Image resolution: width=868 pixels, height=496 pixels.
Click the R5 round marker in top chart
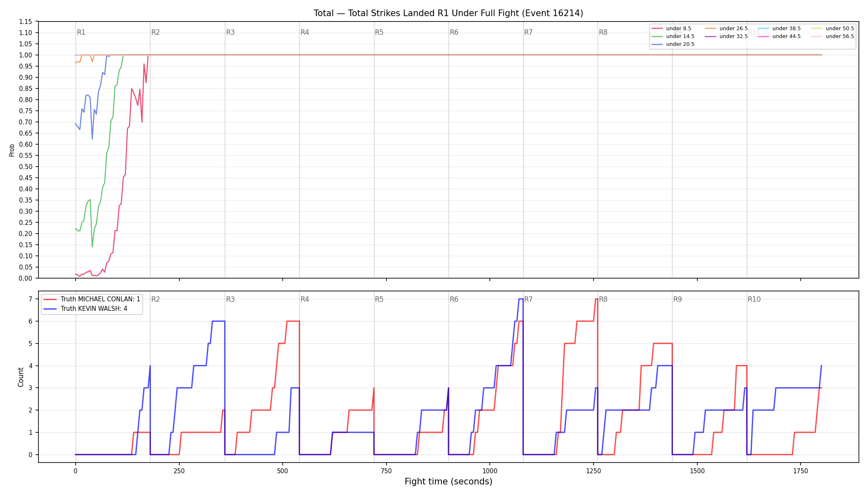(x=379, y=32)
